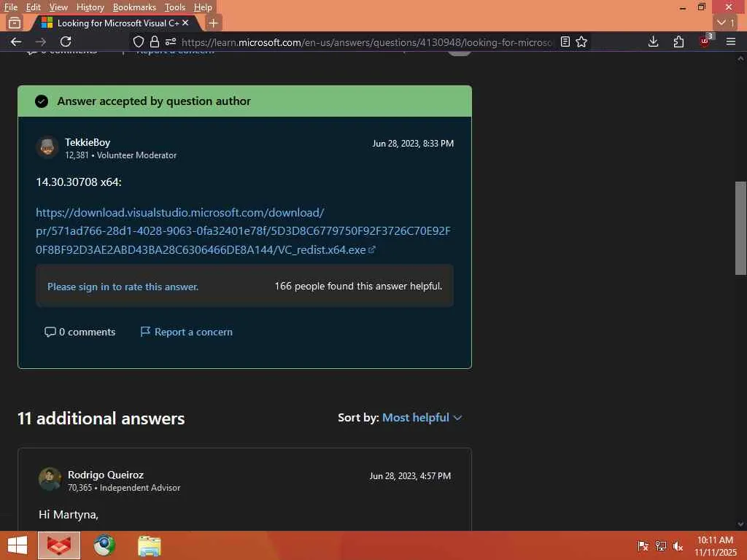The image size is (747, 560).
Task: Open a new browser tab
Action: [214, 23]
